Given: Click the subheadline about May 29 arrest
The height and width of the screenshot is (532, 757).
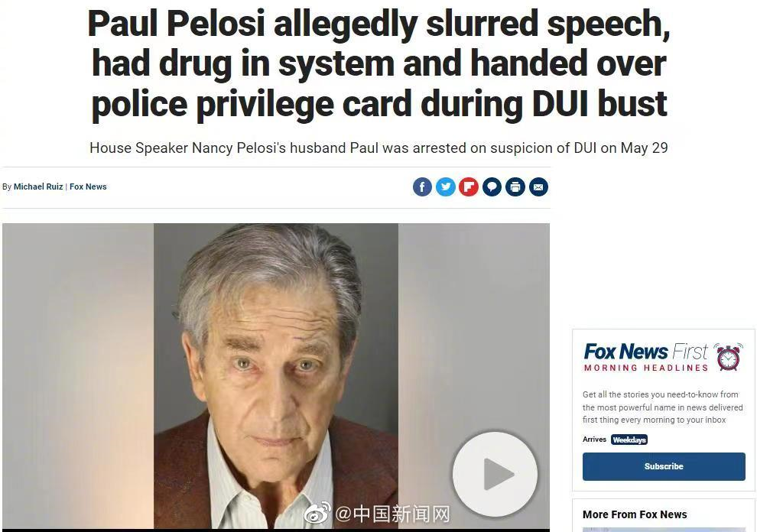Looking at the screenshot, I should point(378,148).
